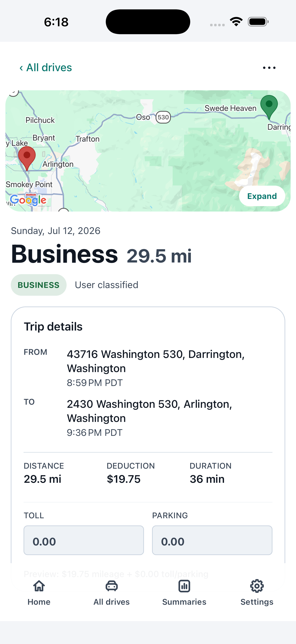Viewport: 296px width, 644px height.
Task: Tap the FROM address in Darrington
Action: (156, 361)
